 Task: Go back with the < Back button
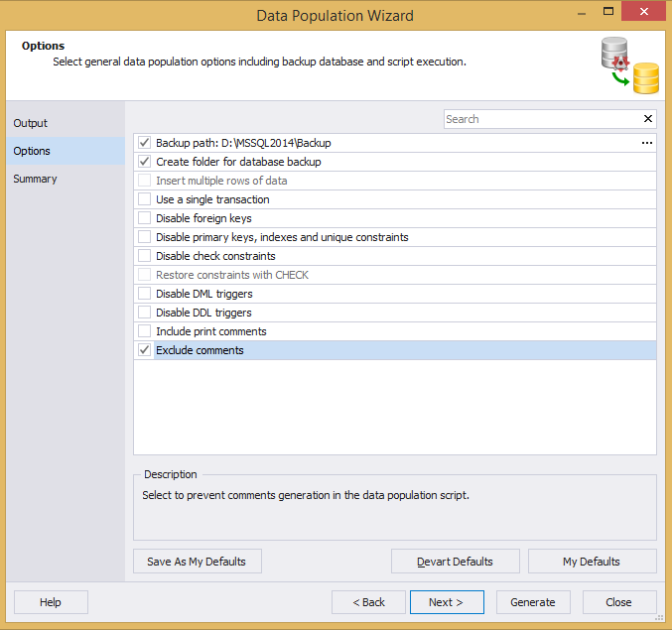tap(368, 602)
